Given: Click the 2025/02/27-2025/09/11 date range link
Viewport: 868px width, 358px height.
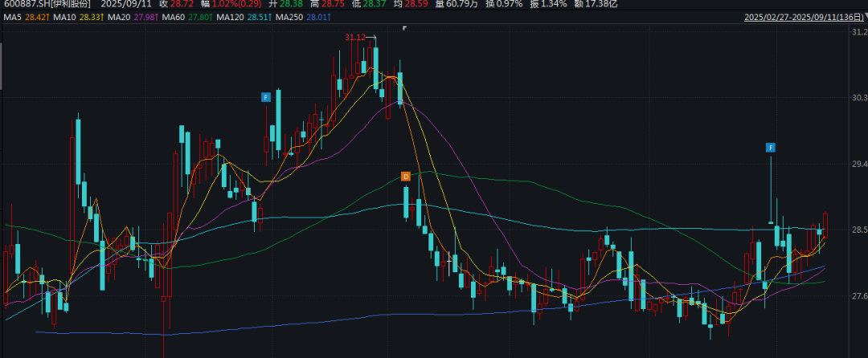Looking at the screenshot, I should [803, 17].
